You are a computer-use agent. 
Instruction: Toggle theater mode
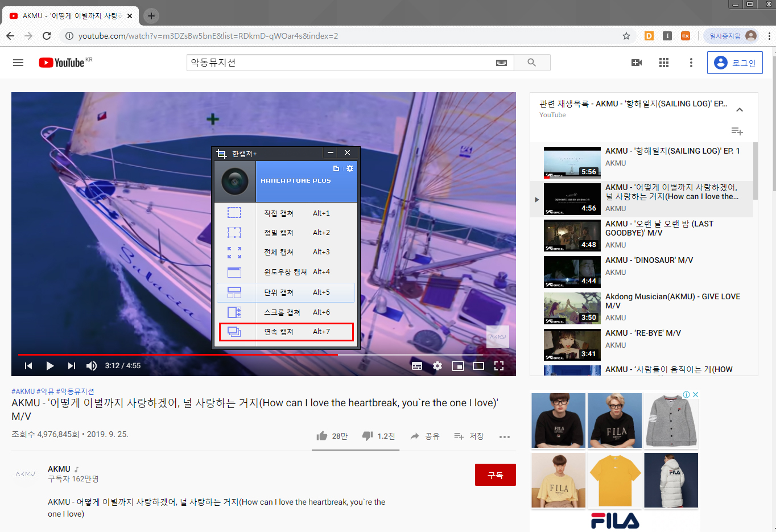tap(478, 366)
